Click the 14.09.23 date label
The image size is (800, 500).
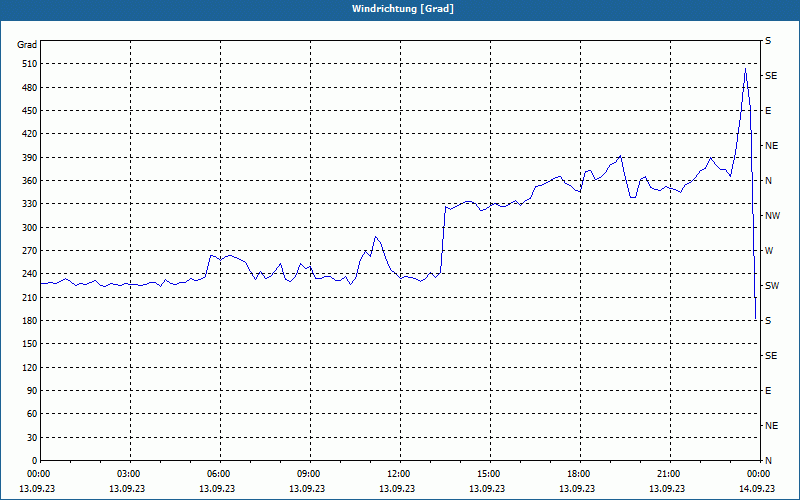click(757, 488)
